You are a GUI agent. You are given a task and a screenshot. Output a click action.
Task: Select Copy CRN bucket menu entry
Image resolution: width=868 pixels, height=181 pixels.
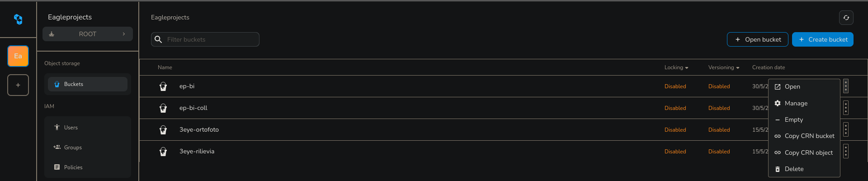809,136
